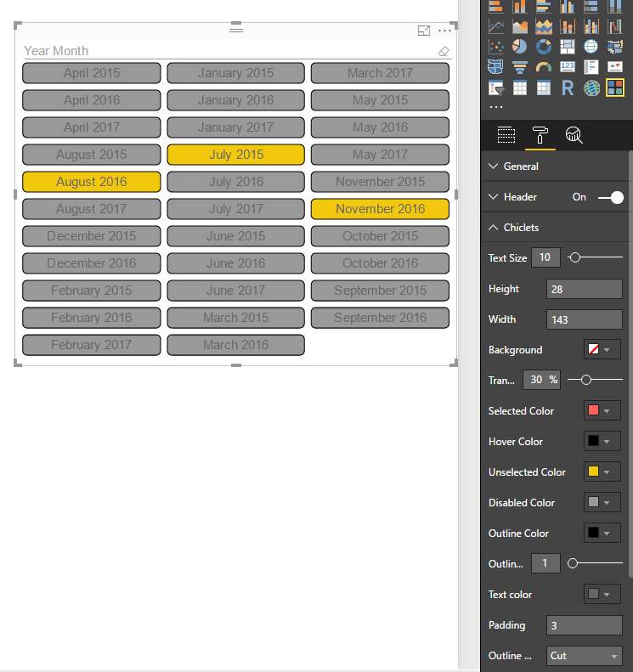
Task: Choose the Scatter chart visual
Action: 496,47
